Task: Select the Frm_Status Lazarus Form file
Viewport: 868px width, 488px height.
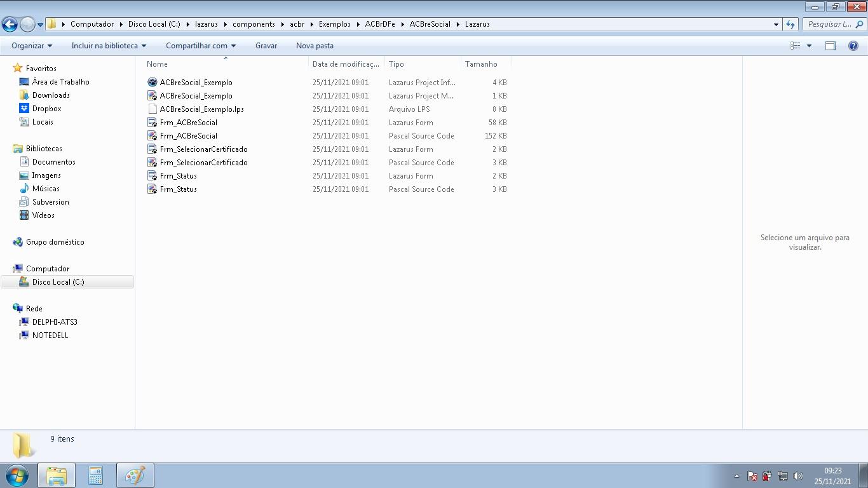Action: click(x=327, y=176)
